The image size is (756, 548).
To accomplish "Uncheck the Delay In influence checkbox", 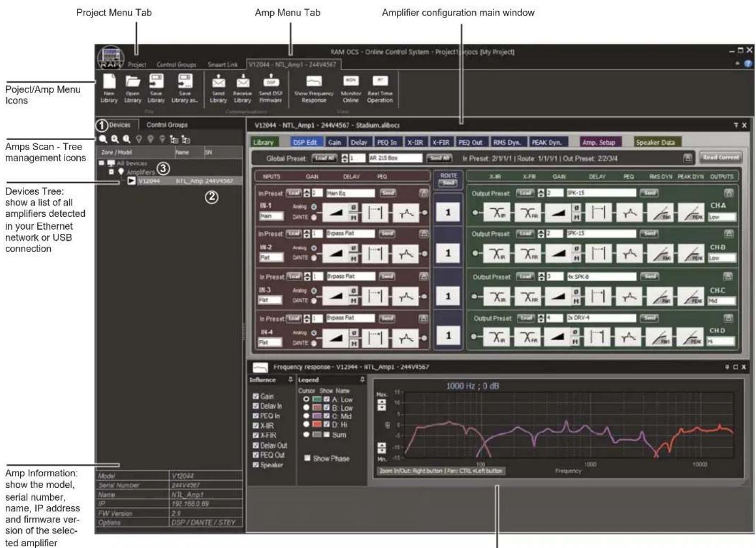I will (256, 406).
